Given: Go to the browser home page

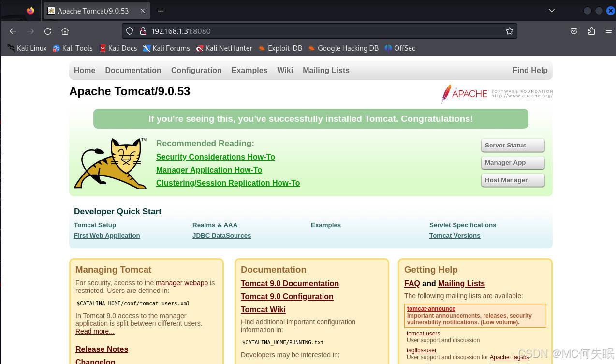Looking at the screenshot, I should coord(65,31).
